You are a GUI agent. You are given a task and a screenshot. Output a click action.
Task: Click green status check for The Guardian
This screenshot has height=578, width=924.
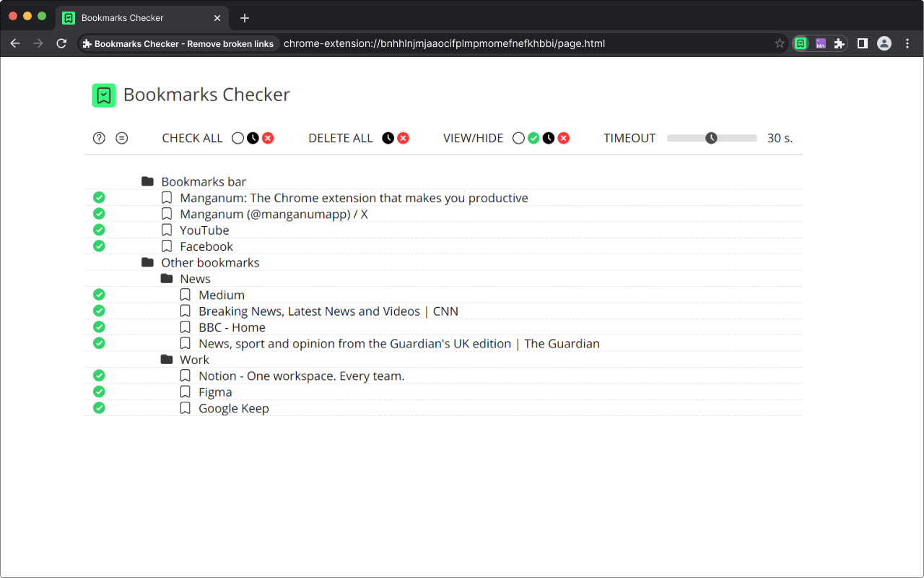coord(99,343)
